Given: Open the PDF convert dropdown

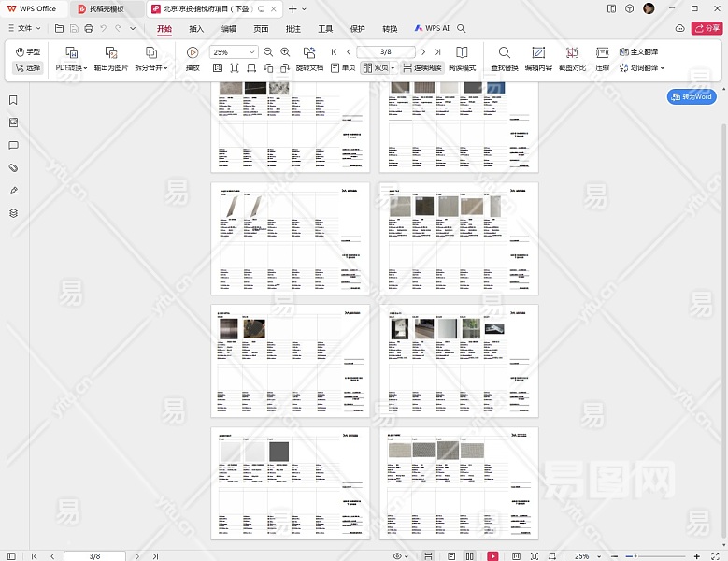Looking at the screenshot, I should click(x=70, y=68).
